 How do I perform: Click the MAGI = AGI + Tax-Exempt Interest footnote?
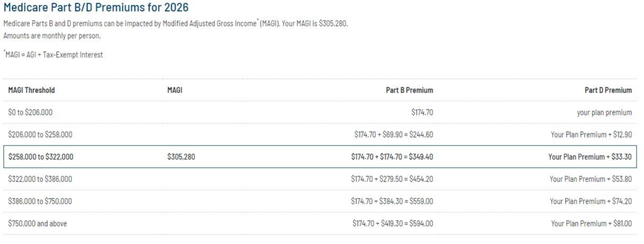pyautogui.click(x=54, y=55)
